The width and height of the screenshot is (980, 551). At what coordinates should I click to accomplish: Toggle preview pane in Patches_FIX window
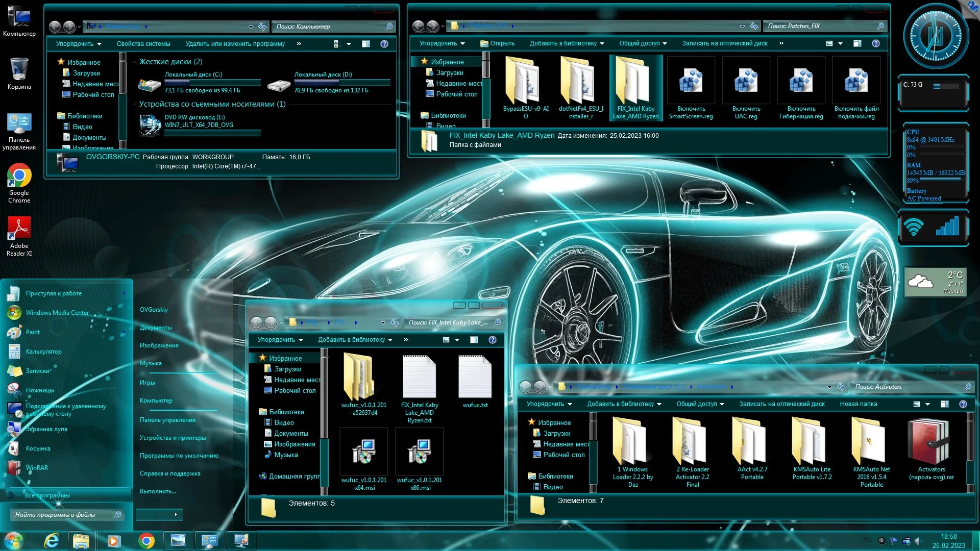tap(857, 43)
